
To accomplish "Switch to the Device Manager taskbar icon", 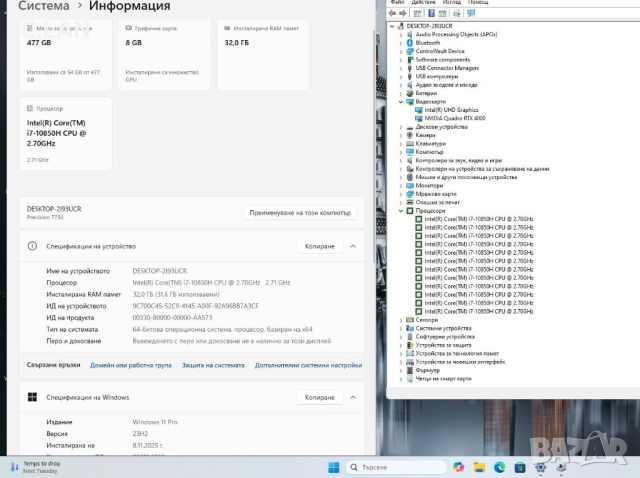I will [x=561, y=467].
